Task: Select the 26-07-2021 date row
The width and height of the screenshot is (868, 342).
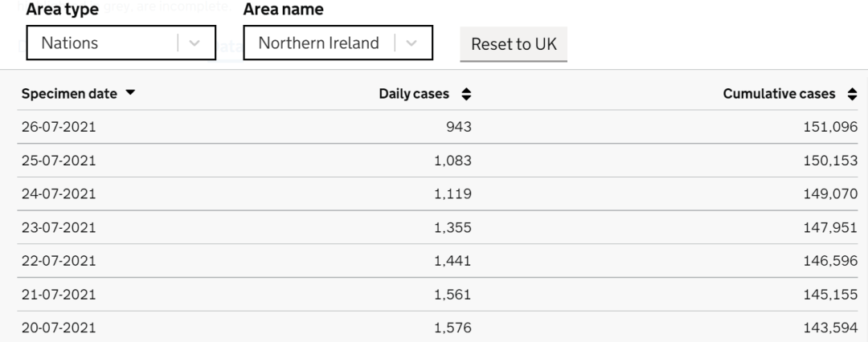Action: [59, 127]
